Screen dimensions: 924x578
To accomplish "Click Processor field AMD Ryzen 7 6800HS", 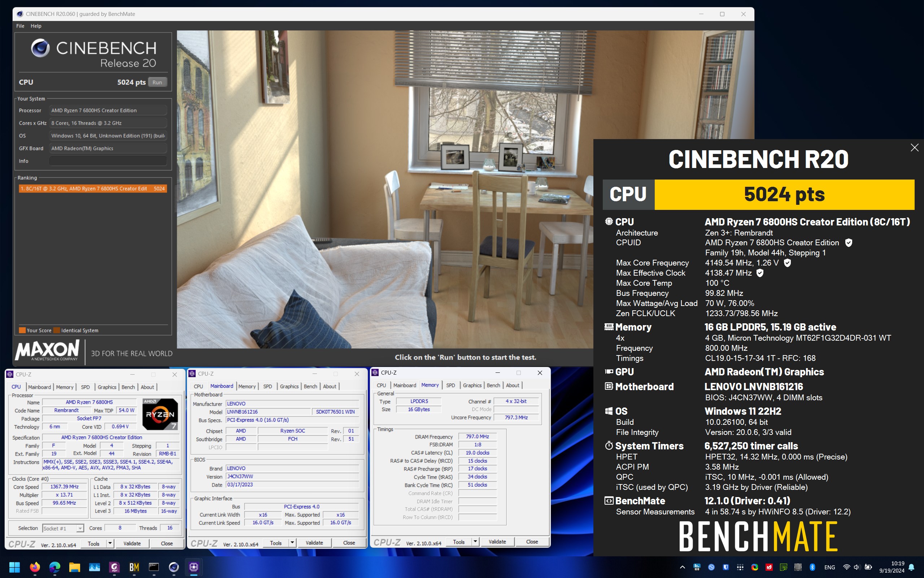I will pyautogui.click(x=108, y=111).
